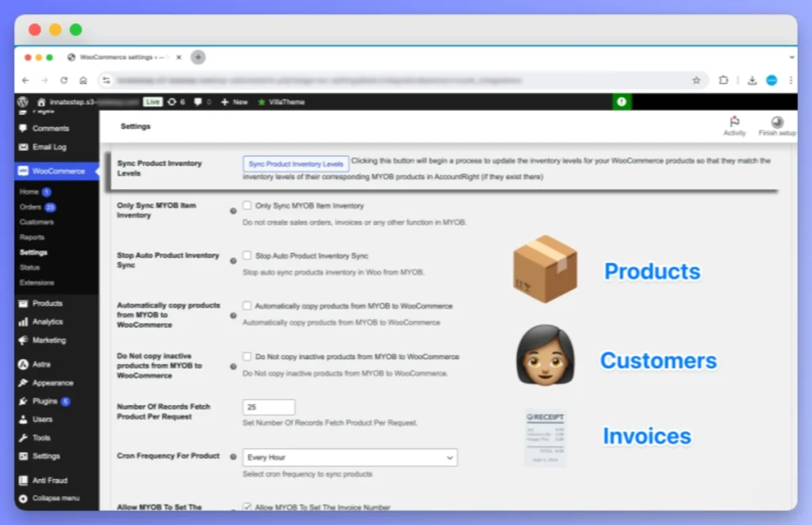Open the browser tab overview chevron
Viewport: 812px width, 525px height.
pos(792,57)
